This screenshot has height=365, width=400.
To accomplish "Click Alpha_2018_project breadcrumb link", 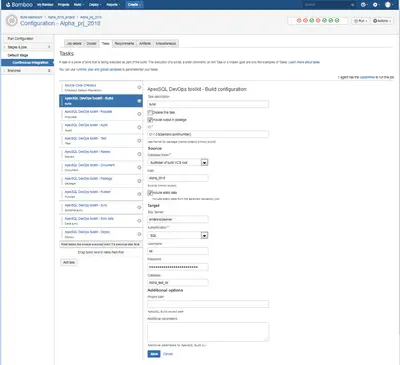I will pyautogui.click(x=61, y=17).
